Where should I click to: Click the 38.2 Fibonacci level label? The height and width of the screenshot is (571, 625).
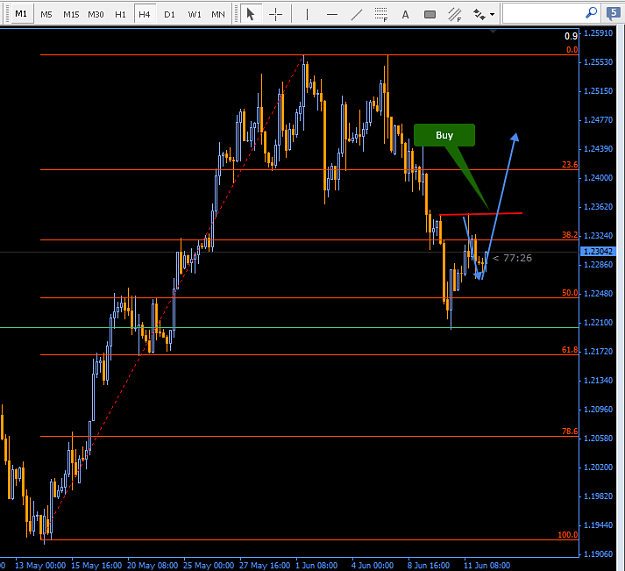[x=570, y=235]
